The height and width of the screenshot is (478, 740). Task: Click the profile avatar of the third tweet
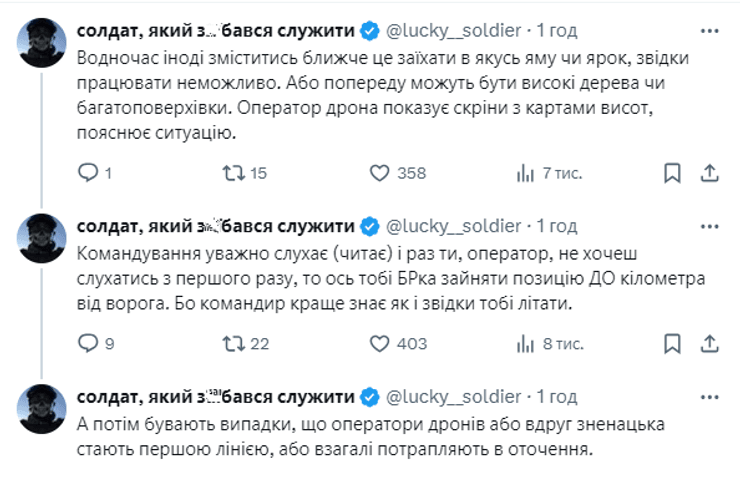coord(41,406)
